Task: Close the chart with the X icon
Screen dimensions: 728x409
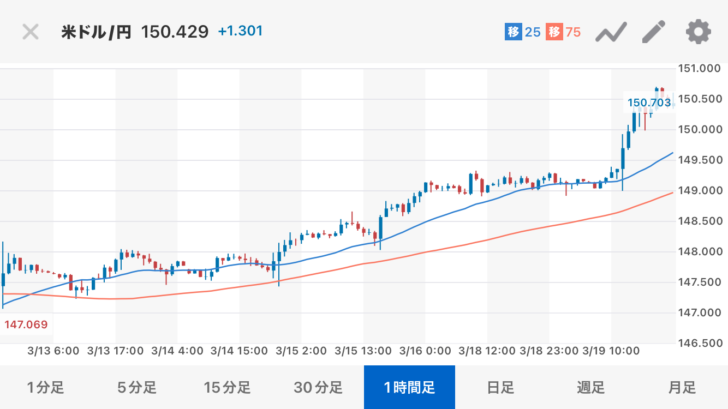Action: pyautogui.click(x=31, y=32)
